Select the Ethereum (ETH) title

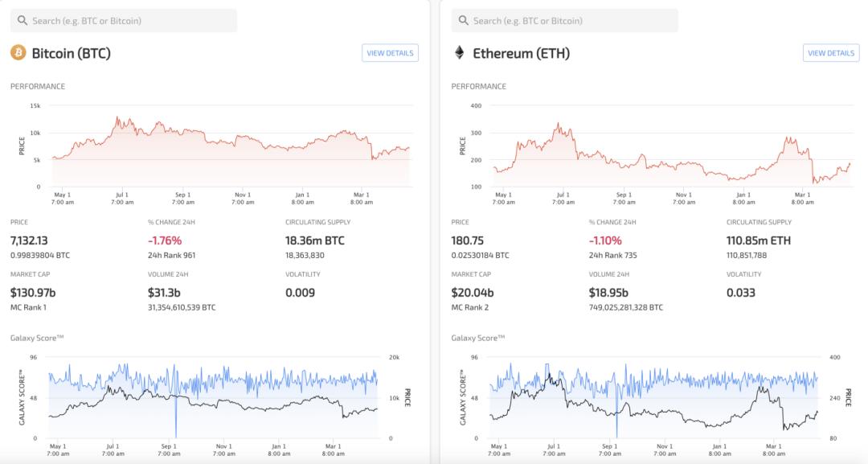[x=522, y=53]
